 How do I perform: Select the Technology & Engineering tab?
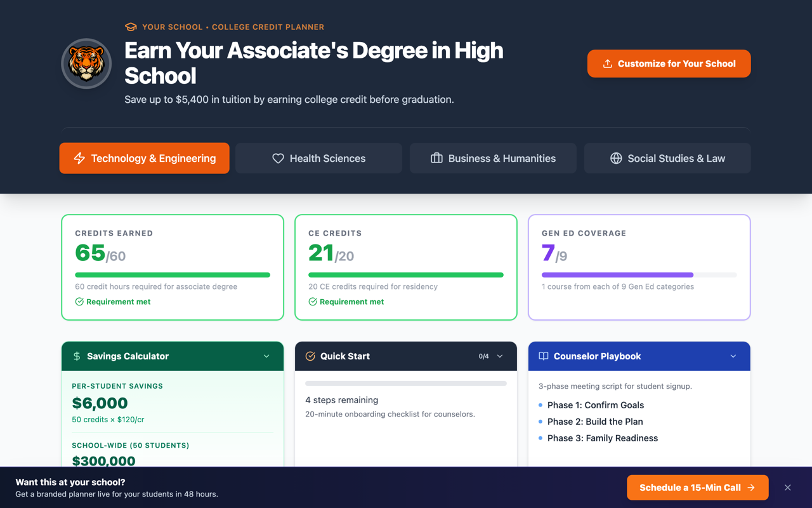(x=145, y=158)
